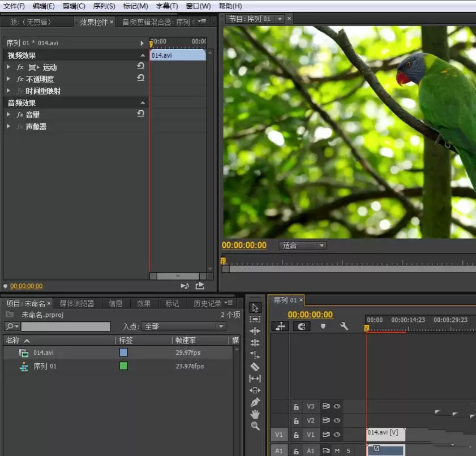Reset the 运动 (Motion) effect
This screenshot has width=476, height=456.
pyautogui.click(x=140, y=66)
